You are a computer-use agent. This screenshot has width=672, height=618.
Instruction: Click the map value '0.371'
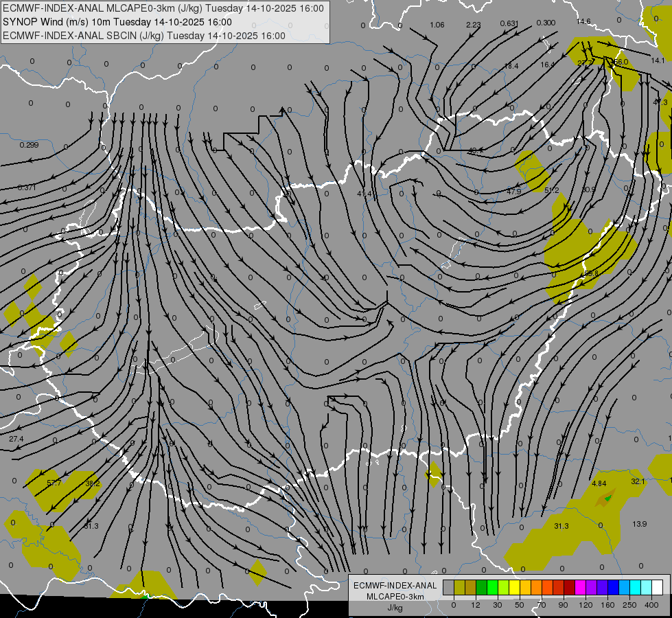[27, 188]
